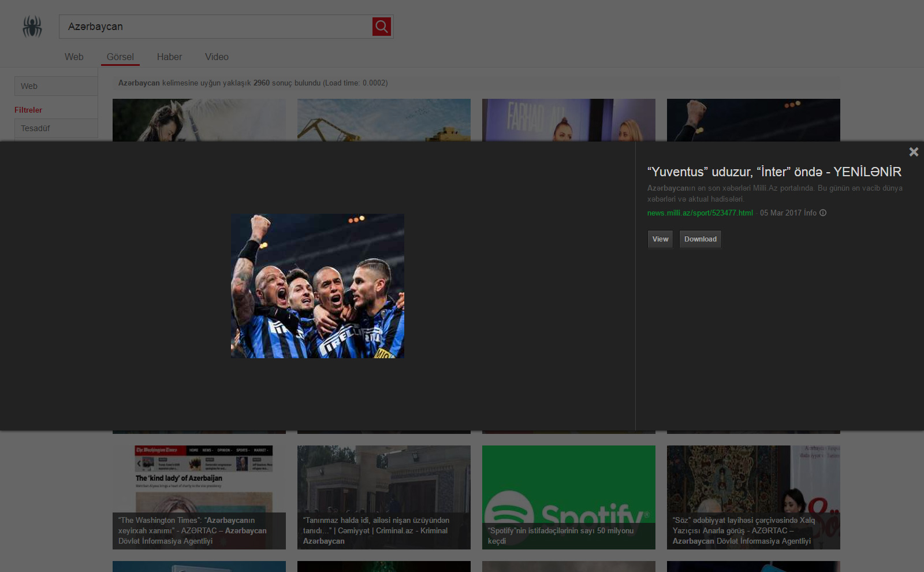Click the Inter players preview image

click(318, 286)
